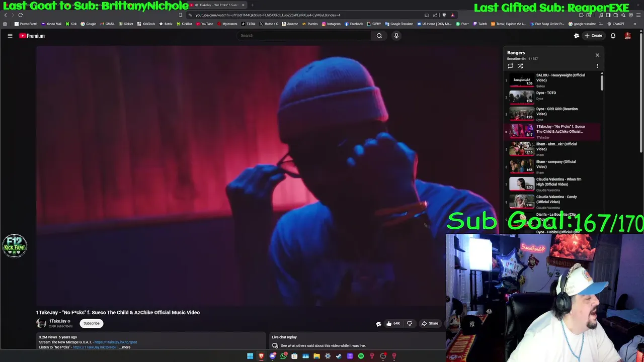
Task: Open Microsoft Store from taskbar
Action: [x=294, y=356]
